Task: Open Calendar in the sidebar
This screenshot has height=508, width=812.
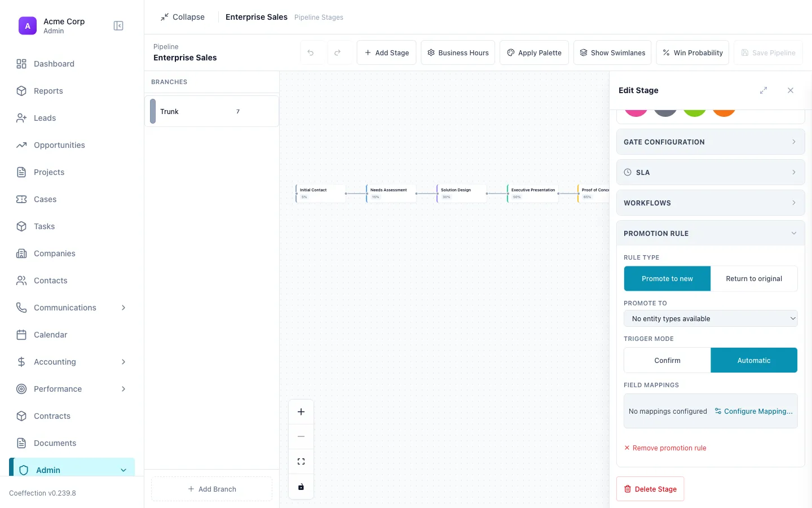Action: 72,335
